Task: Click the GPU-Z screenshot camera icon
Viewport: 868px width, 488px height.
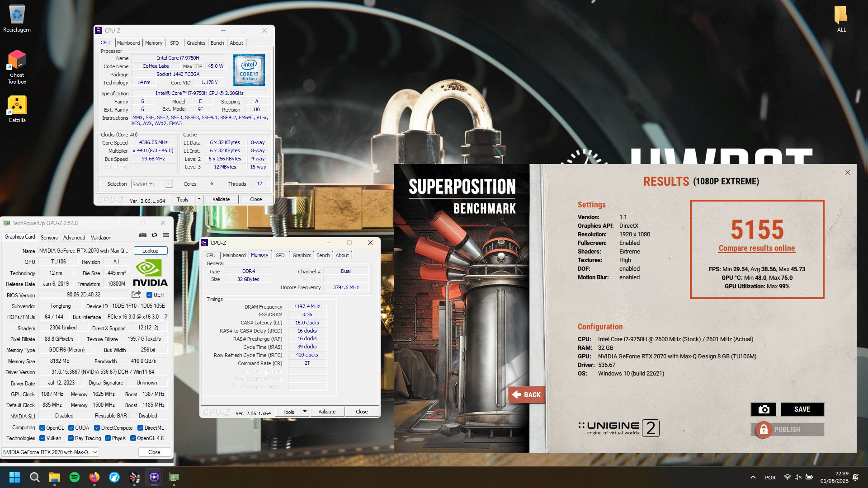Action: click(143, 235)
